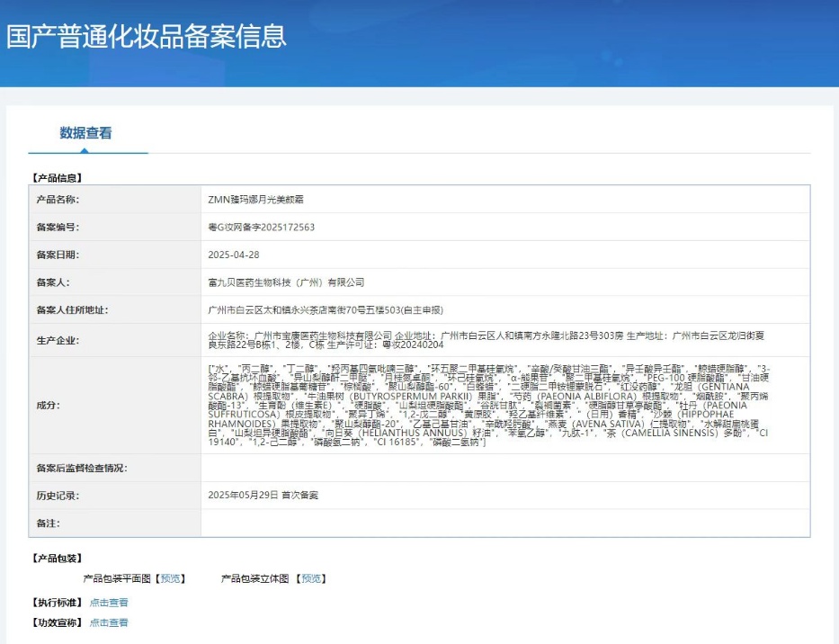Click the 【产品信息】 section header
This screenshot has width=839, height=644.
tap(62, 178)
